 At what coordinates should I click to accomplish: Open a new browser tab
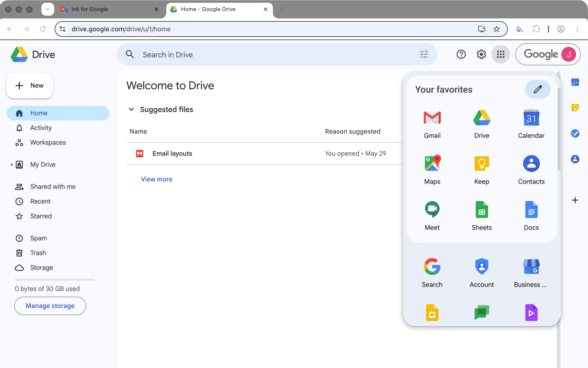tap(282, 9)
